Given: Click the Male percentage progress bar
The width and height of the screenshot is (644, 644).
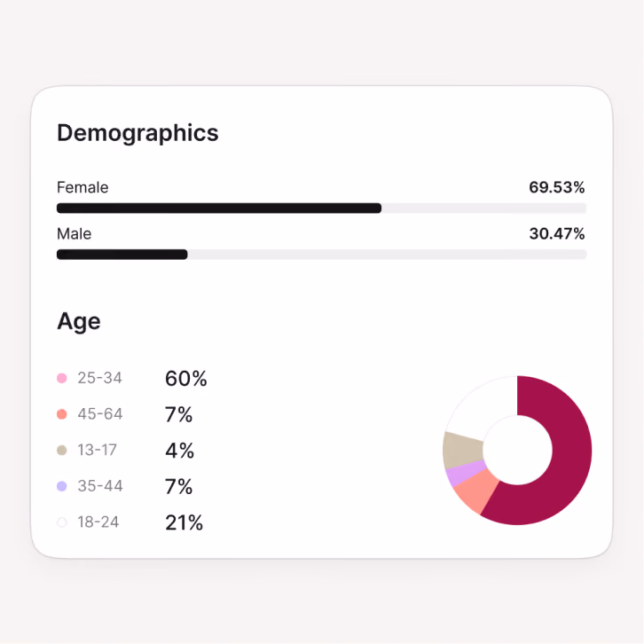Looking at the screenshot, I should point(322,255).
